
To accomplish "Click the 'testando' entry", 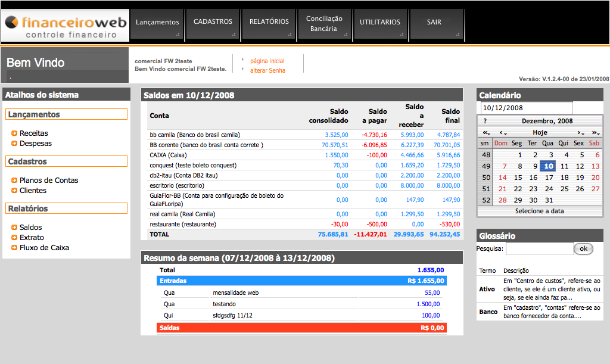I will point(224,304).
